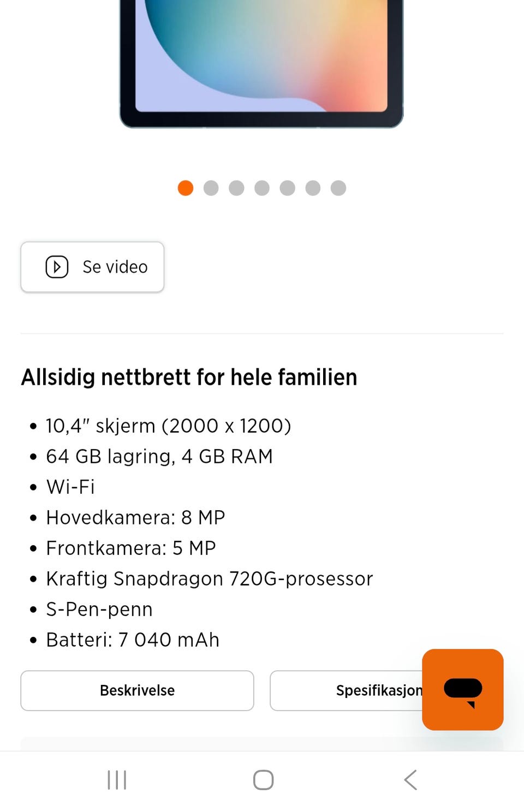This screenshot has width=524, height=812.
Task: Select the first orange carousel dot
Action: (x=186, y=188)
